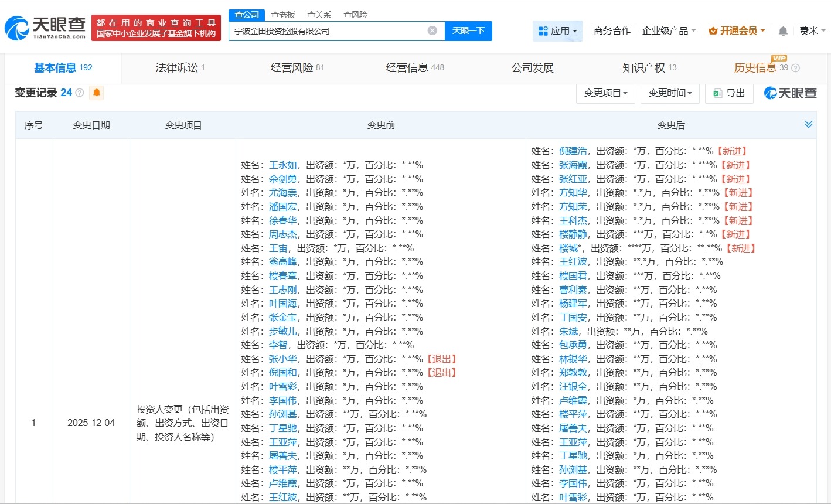Switch to the 查老板 tab
Viewport: 831px width, 504px height.
point(284,14)
